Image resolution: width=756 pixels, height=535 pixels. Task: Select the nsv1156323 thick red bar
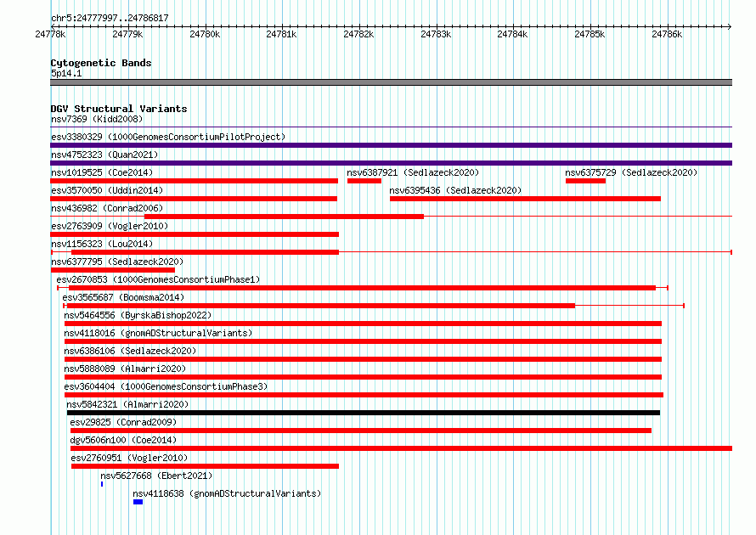(205, 252)
